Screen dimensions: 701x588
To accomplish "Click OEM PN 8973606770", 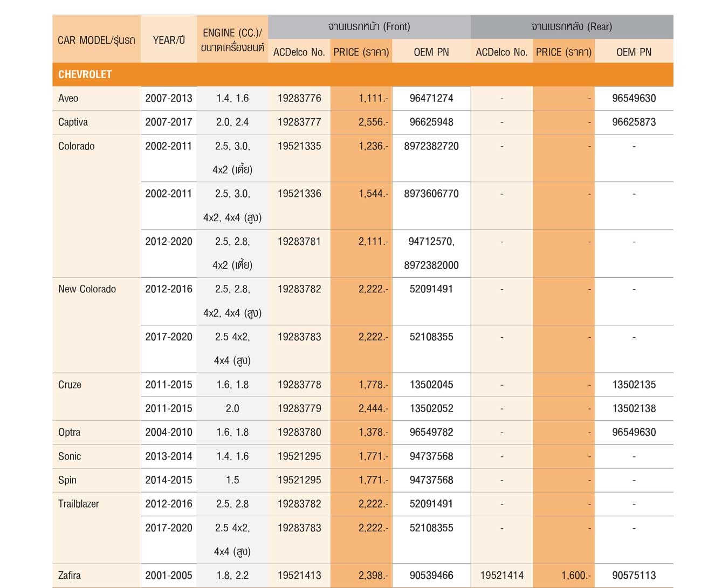I will pyautogui.click(x=431, y=194).
